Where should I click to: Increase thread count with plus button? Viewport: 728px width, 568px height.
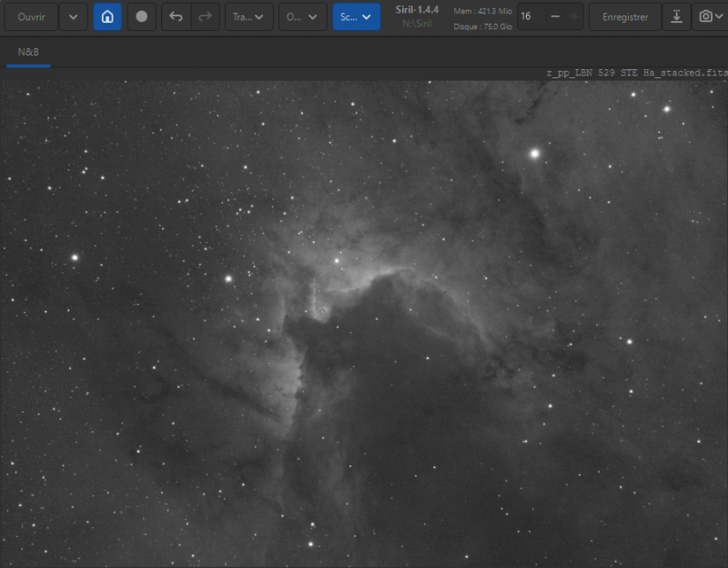[x=574, y=16]
